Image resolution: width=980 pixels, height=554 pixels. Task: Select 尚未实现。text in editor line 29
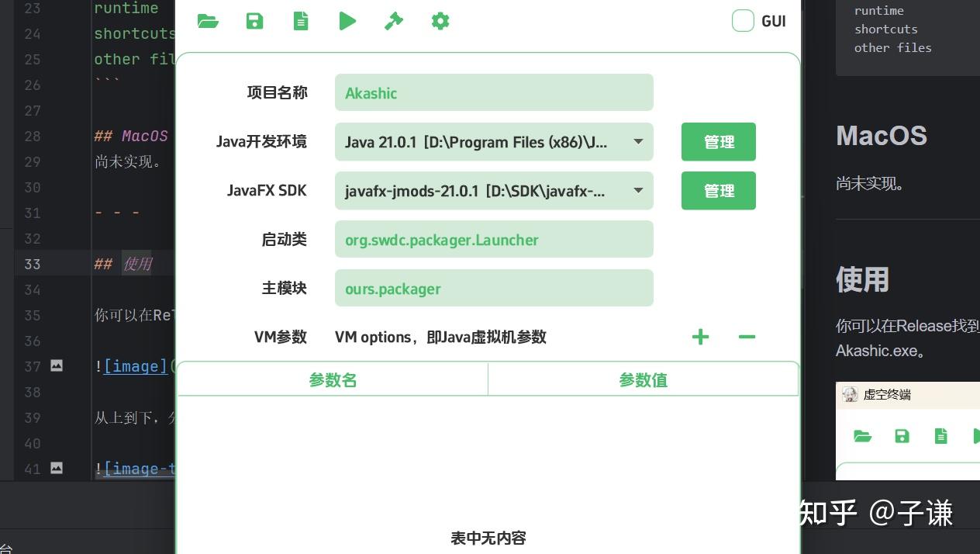pyautogui.click(x=128, y=161)
